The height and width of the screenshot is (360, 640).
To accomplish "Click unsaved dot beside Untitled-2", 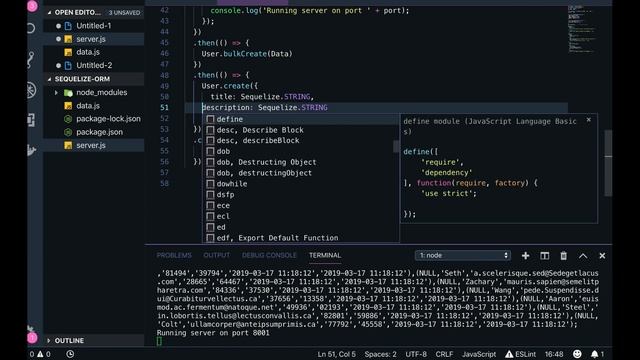I will tap(58, 65).
